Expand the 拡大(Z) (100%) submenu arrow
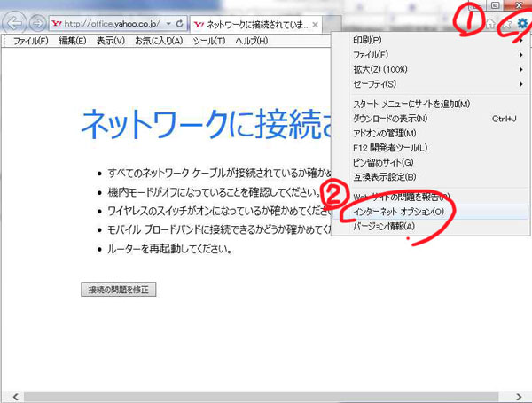The height and width of the screenshot is (403, 532). pyautogui.click(x=521, y=69)
